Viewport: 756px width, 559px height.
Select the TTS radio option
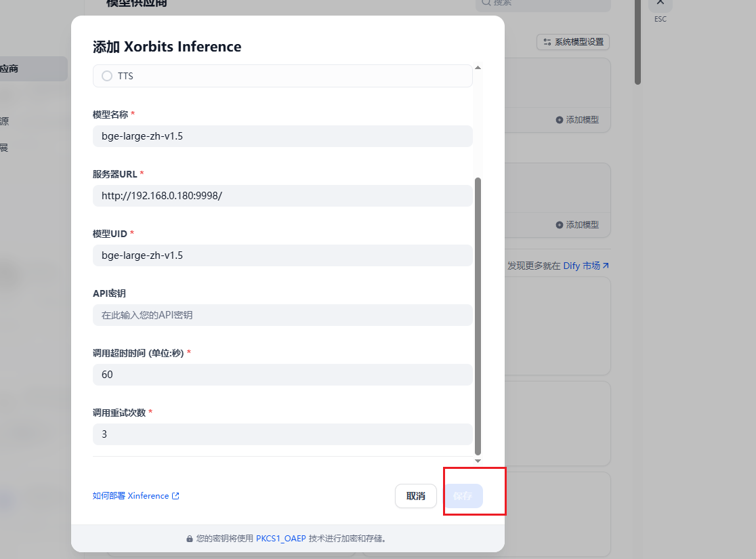point(107,76)
